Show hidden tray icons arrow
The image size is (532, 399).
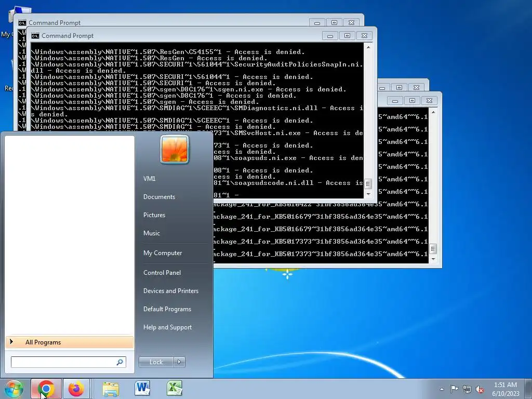(x=442, y=389)
